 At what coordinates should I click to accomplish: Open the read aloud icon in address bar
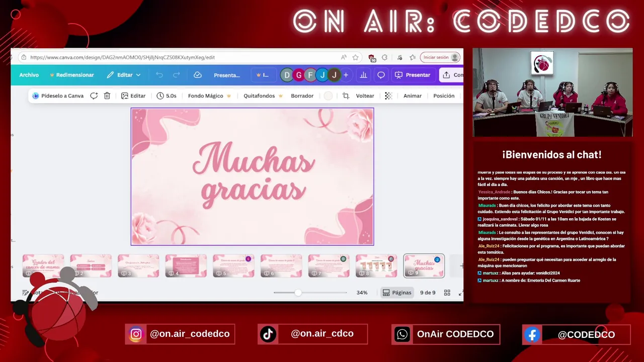343,57
